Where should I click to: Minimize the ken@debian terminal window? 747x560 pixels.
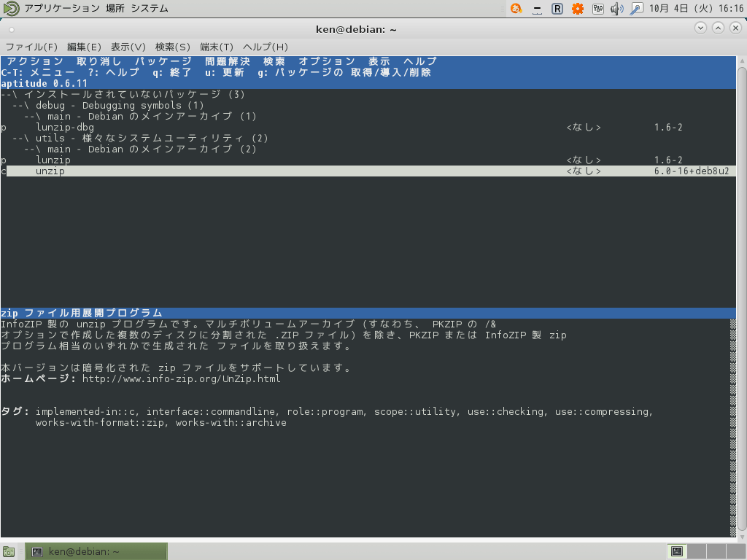tap(700, 28)
